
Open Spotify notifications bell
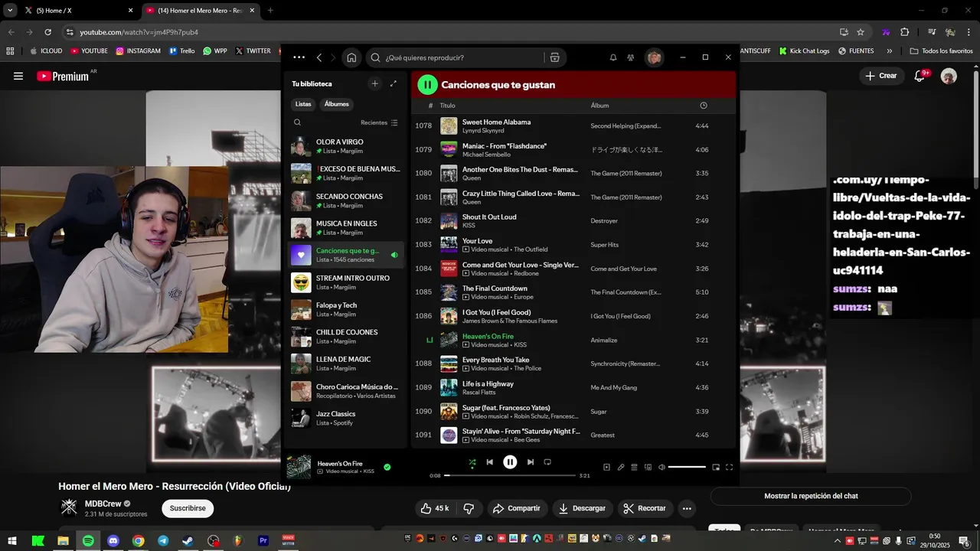coord(613,57)
